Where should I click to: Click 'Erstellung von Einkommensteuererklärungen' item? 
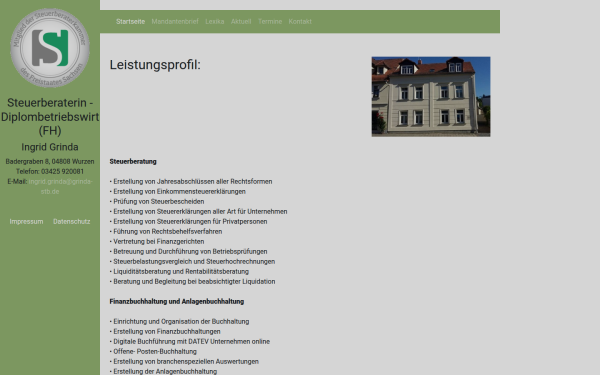point(178,191)
